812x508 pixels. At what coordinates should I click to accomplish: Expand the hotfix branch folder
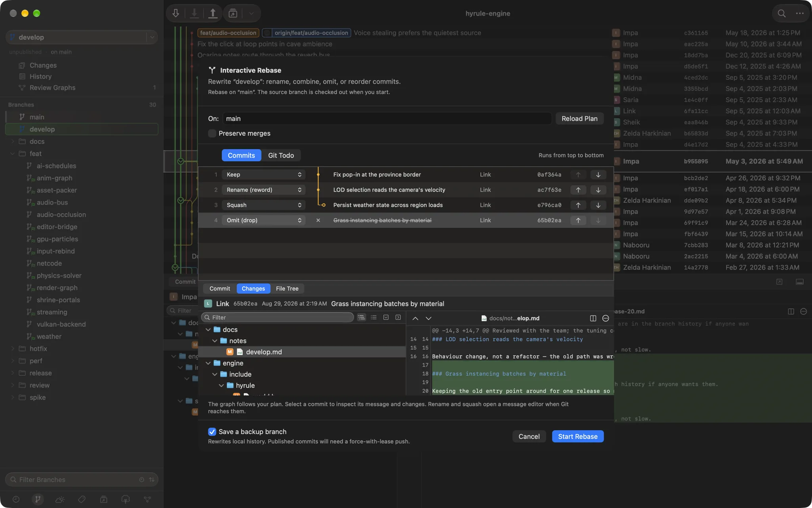(x=12, y=348)
